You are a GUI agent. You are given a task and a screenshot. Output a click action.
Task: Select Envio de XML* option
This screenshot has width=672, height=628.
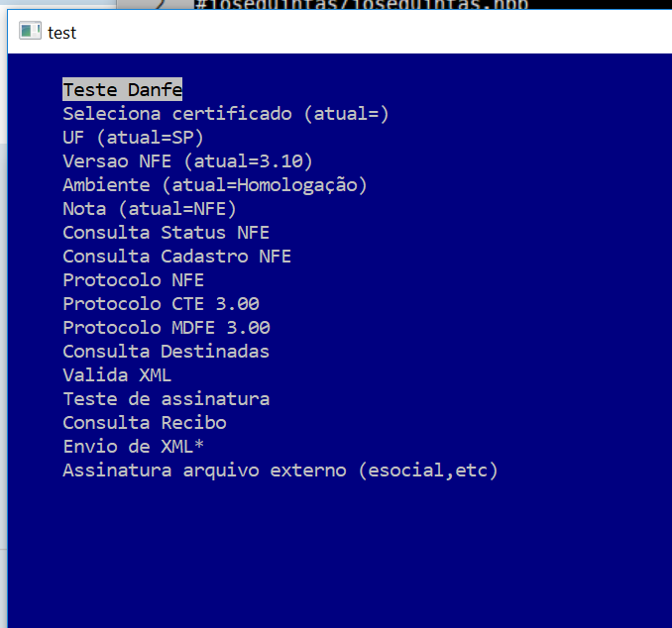point(133,447)
